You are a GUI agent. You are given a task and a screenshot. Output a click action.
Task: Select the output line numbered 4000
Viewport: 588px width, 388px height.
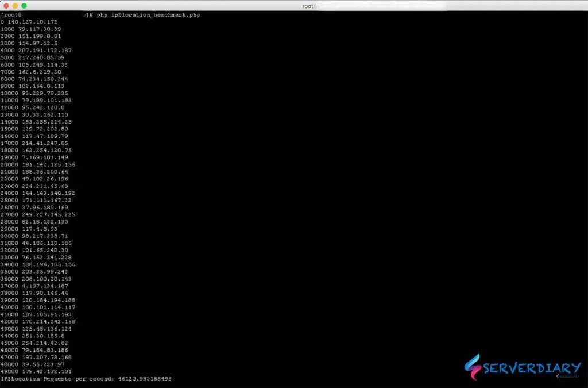tap(36, 51)
